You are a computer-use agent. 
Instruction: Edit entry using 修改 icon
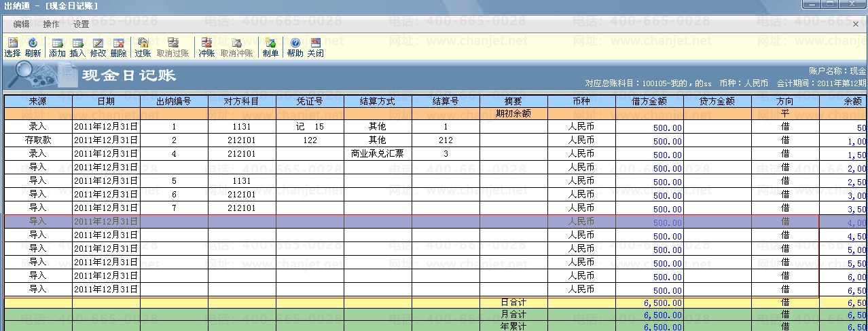[98, 47]
